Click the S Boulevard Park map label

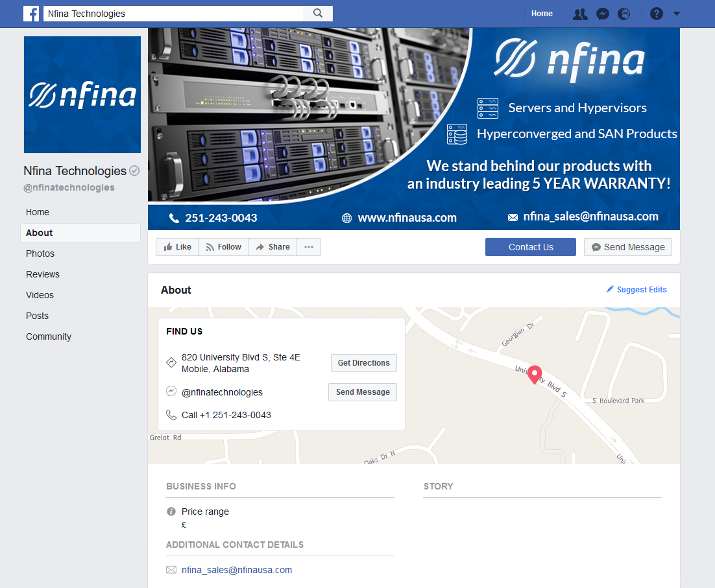click(618, 401)
